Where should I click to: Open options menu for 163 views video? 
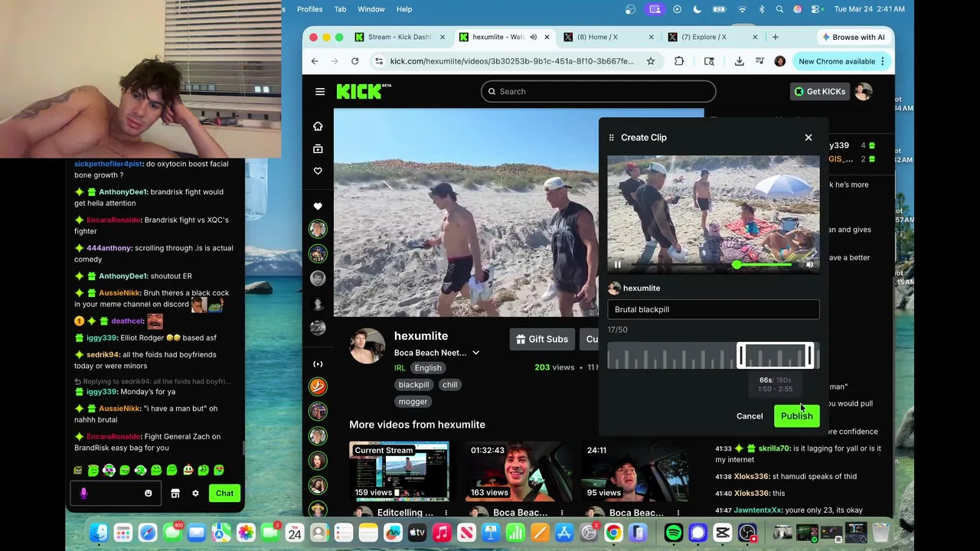point(562,513)
